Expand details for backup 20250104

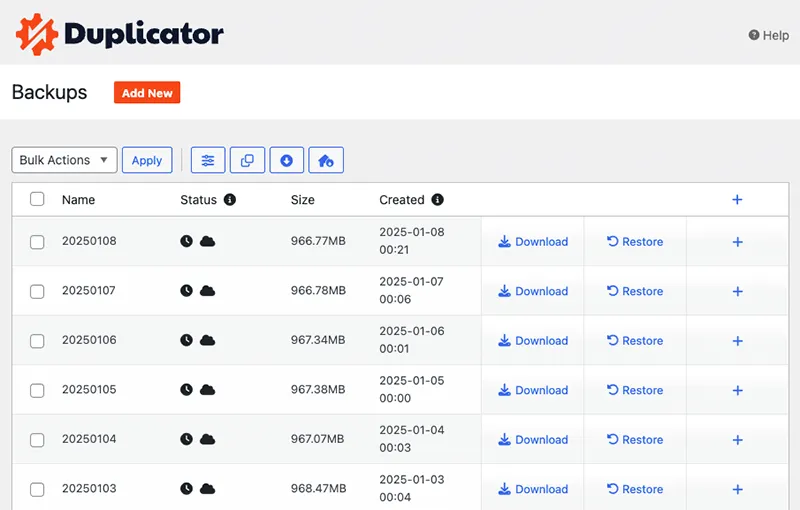737,440
